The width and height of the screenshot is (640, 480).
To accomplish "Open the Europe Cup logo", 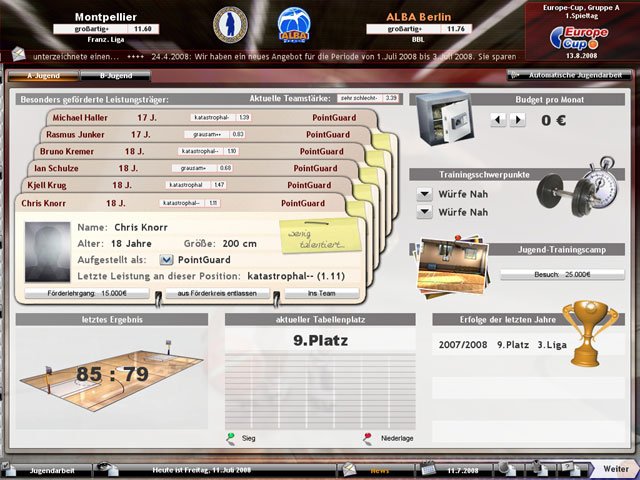I will (x=579, y=38).
